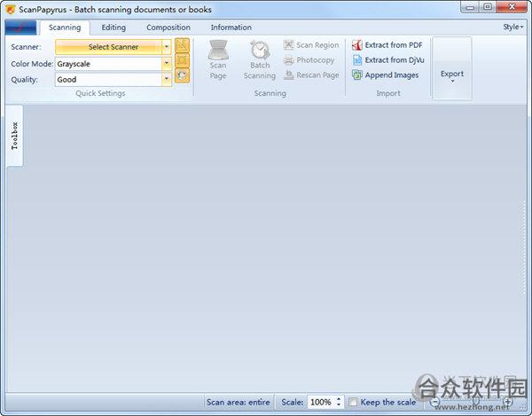
Task: Switch to the Scanning tab
Action: [65, 27]
